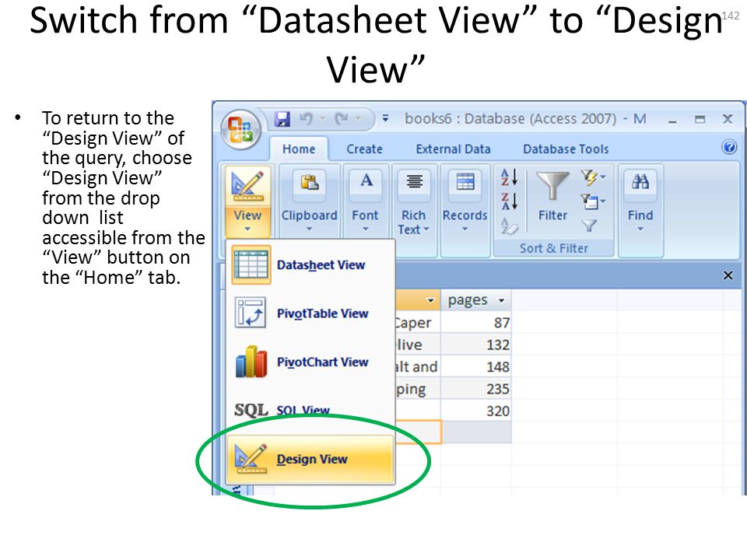This screenshot has width=747, height=560.
Task: Open Advanced filter options dropdown
Action: tap(593, 201)
